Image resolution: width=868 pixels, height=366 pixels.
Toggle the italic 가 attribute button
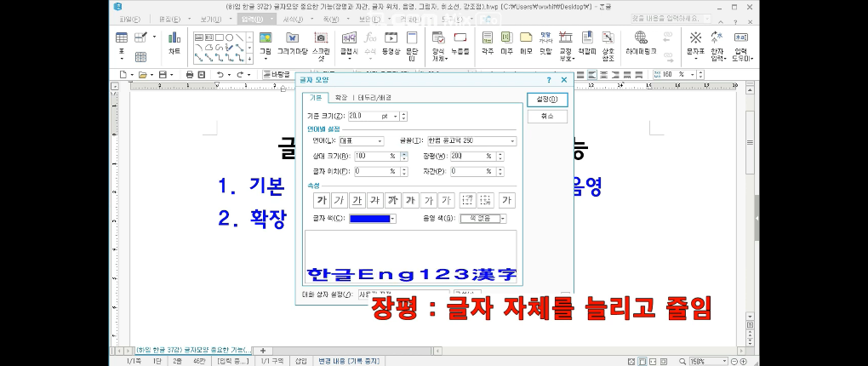[x=339, y=201]
